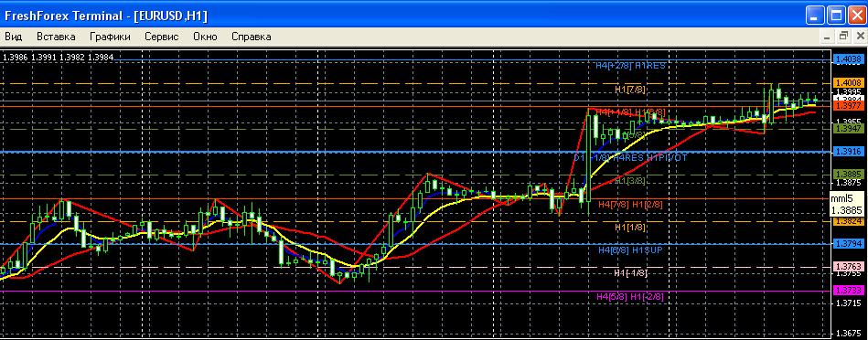Click the orange 1.4008 price tag
Image resolution: width=868 pixels, height=340 pixels.
[x=849, y=82]
